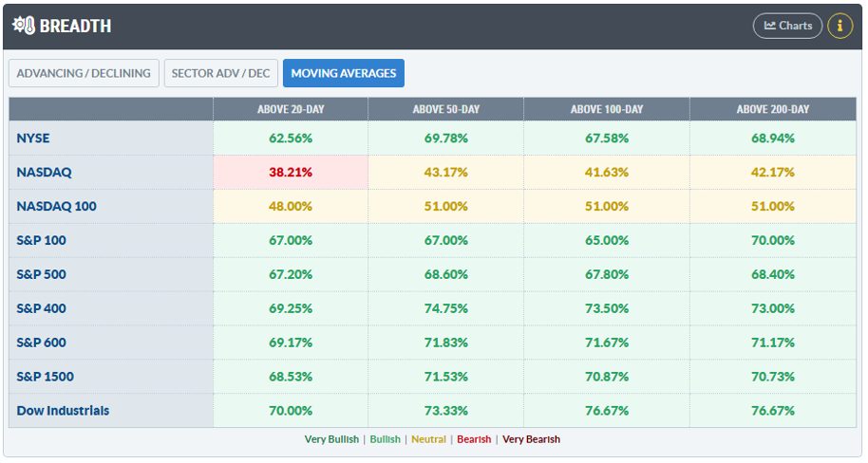Image resolution: width=868 pixels, height=463 pixels.
Task: Click NASDAQ 43.17% above 50-day value
Action: pyautogui.click(x=446, y=173)
